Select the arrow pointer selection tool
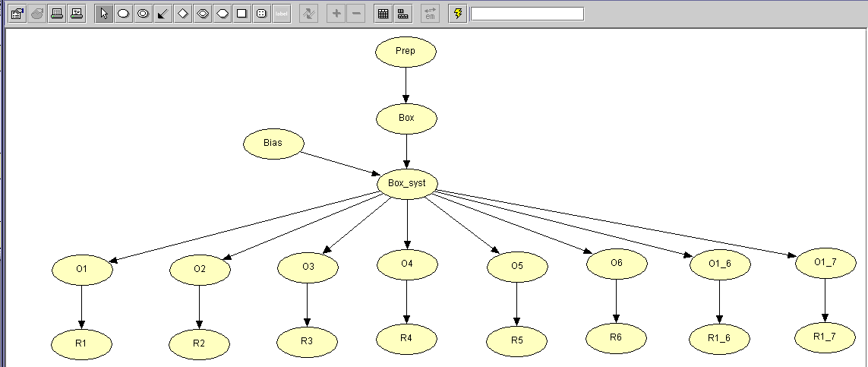Screen dimensions: 868x367 104,14
